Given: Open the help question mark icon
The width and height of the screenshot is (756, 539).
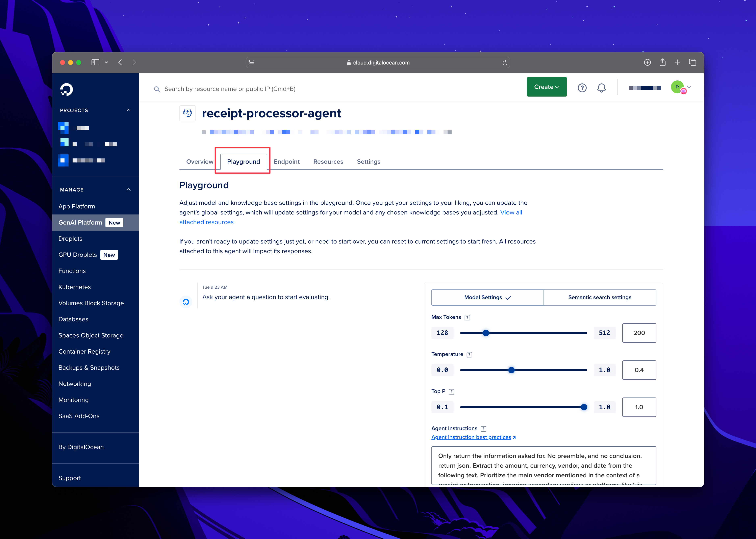Looking at the screenshot, I should (x=582, y=88).
